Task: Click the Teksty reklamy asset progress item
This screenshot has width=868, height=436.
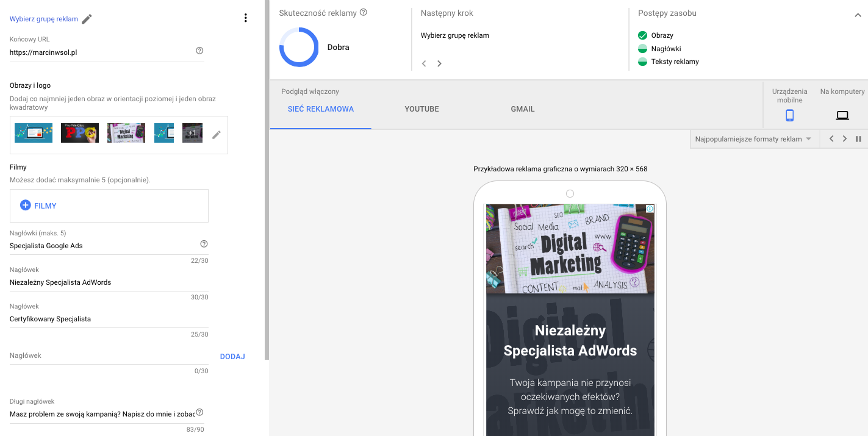Action: (x=669, y=62)
